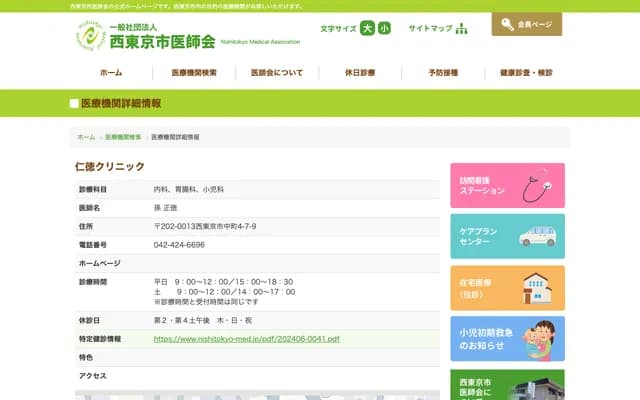
Task: Click the key icon on 会員ページ
Action: [x=510, y=24]
